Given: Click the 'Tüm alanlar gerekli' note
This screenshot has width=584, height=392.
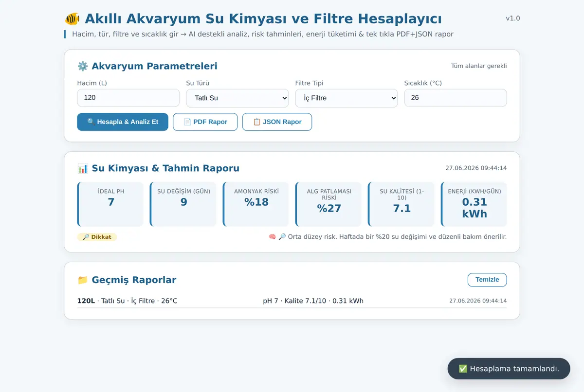Looking at the screenshot, I should coord(479,66).
